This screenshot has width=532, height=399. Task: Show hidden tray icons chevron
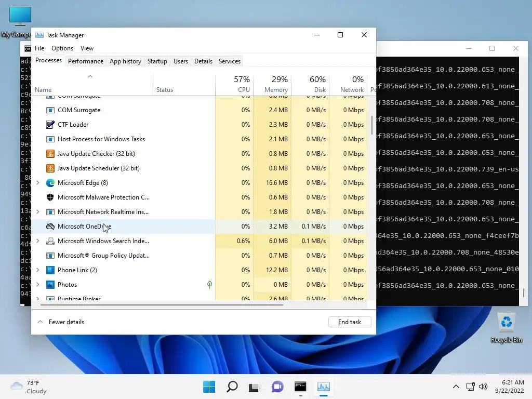(x=456, y=387)
